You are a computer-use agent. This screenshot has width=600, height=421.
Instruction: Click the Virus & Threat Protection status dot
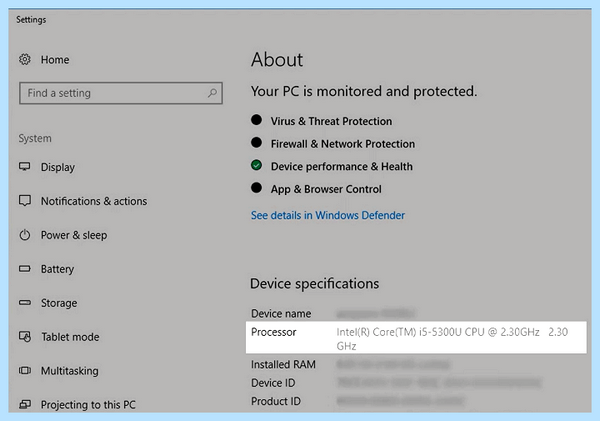click(256, 120)
